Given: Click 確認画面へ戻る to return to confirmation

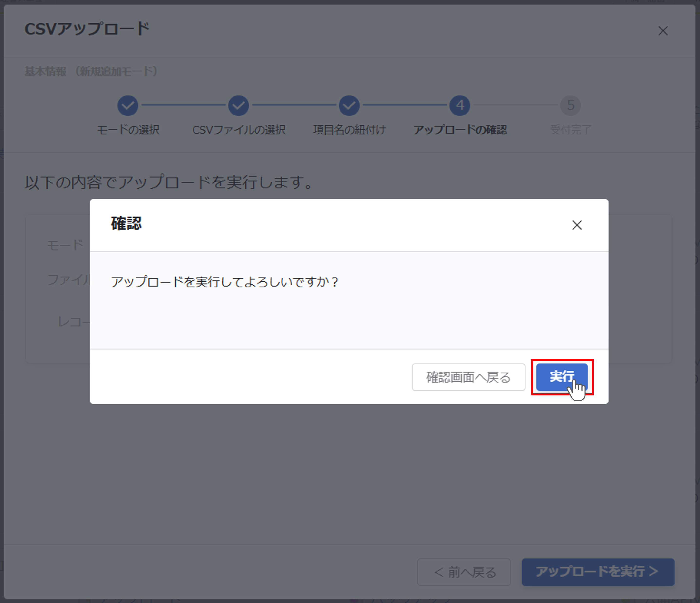Looking at the screenshot, I should click(468, 377).
